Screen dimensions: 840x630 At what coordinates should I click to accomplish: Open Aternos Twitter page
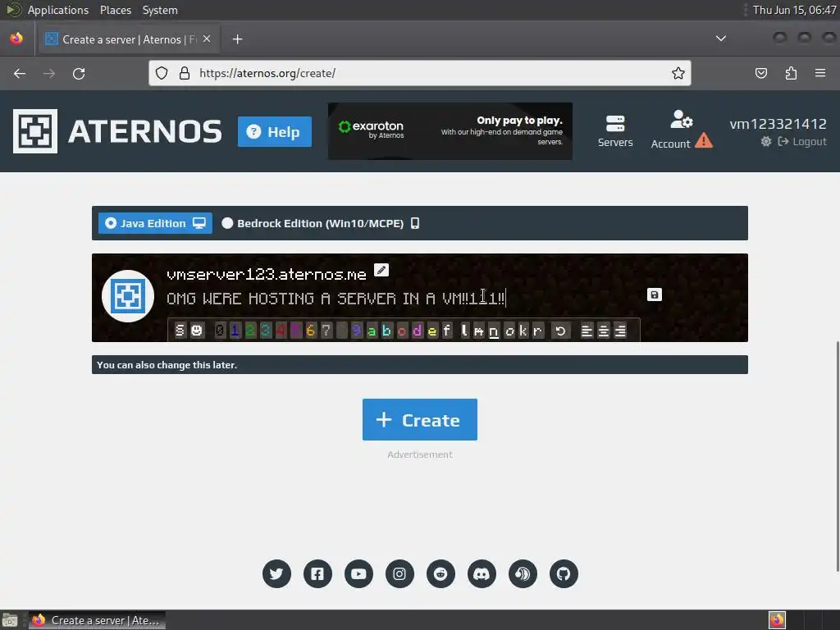pyautogui.click(x=276, y=573)
